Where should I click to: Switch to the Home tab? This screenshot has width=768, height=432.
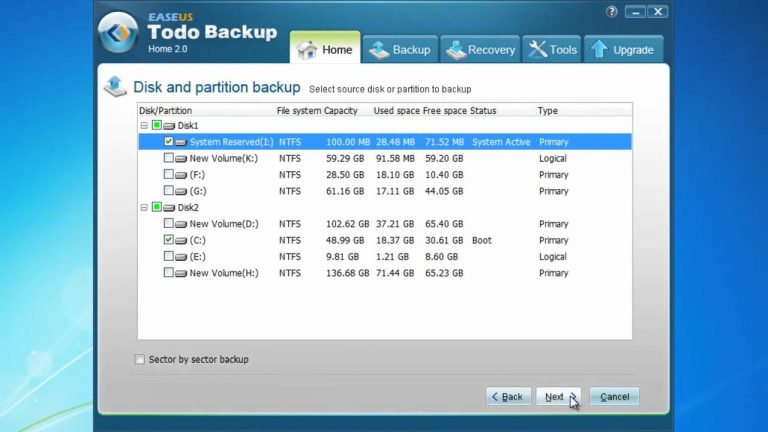coord(325,48)
